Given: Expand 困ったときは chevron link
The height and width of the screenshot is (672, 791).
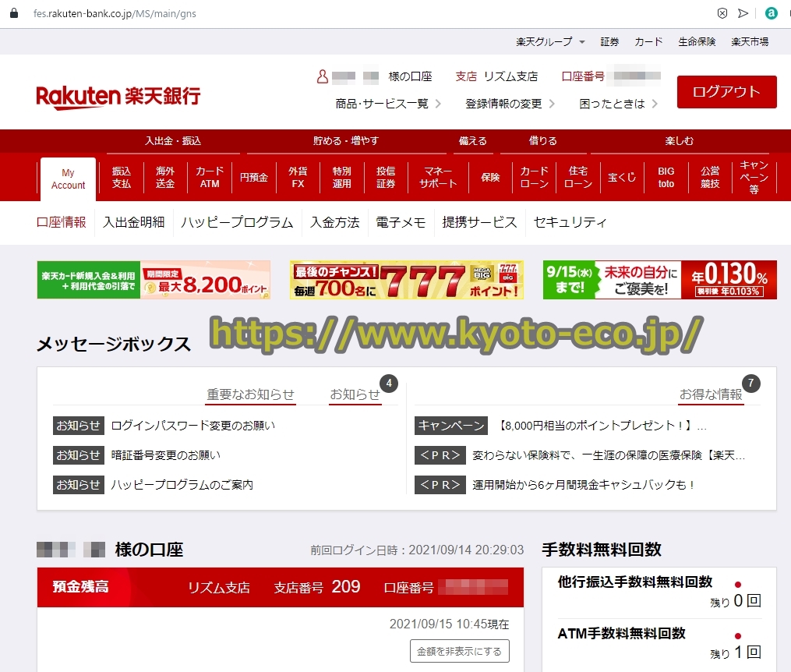Looking at the screenshot, I should click(x=619, y=104).
